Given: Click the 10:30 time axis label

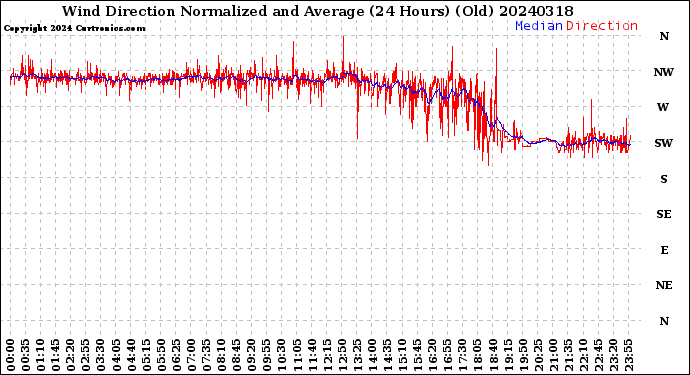Looking at the screenshot, I should click(x=282, y=355).
